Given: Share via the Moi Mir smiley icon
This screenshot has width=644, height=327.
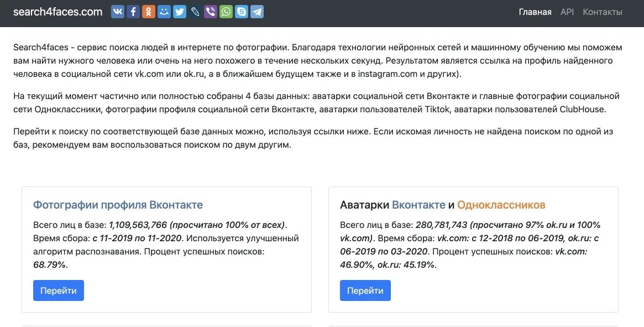Looking at the screenshot, I should (x=164, y=12).
